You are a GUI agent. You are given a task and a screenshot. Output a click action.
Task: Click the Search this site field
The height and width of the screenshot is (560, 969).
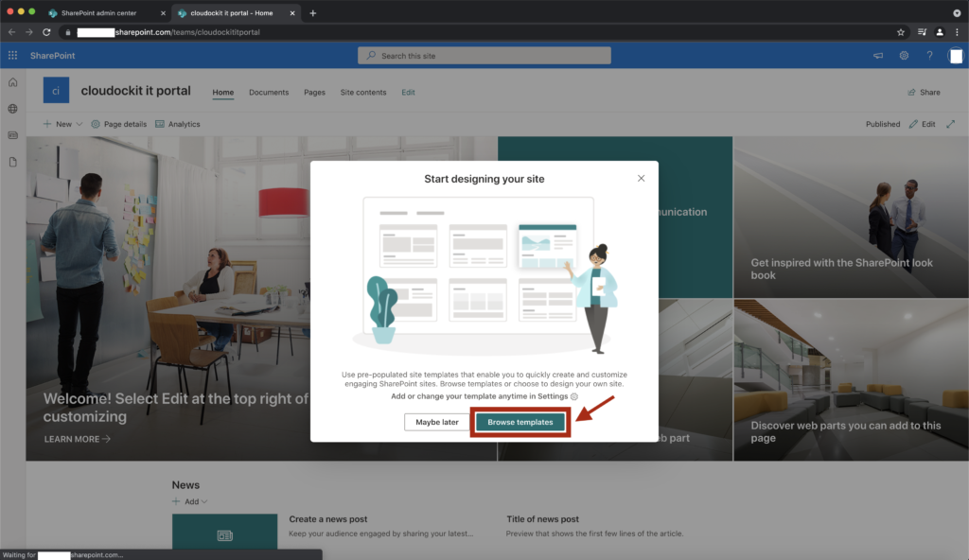tap(484, 56)
